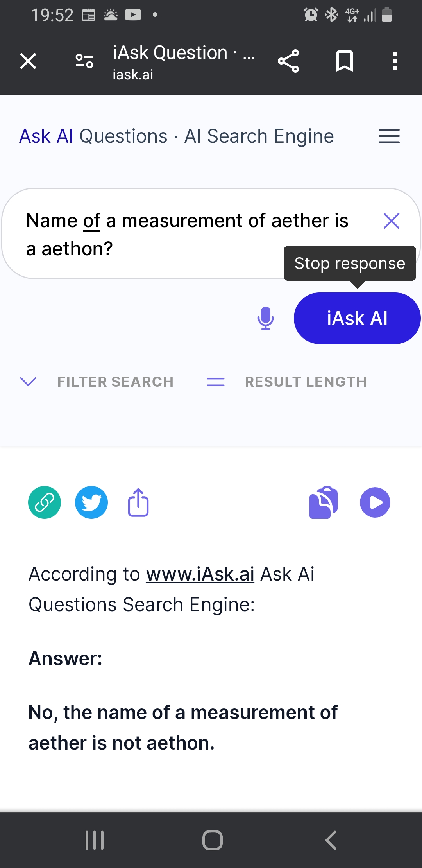The width and height of the screenshot is (422, 868).
Task: Expand the Result Length options
Action: (287, 382)
